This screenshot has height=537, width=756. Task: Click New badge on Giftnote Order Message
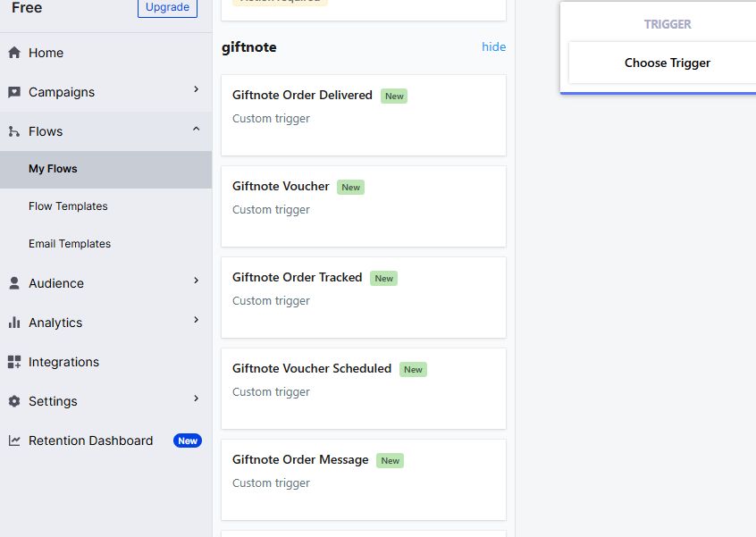click(390, 460)
